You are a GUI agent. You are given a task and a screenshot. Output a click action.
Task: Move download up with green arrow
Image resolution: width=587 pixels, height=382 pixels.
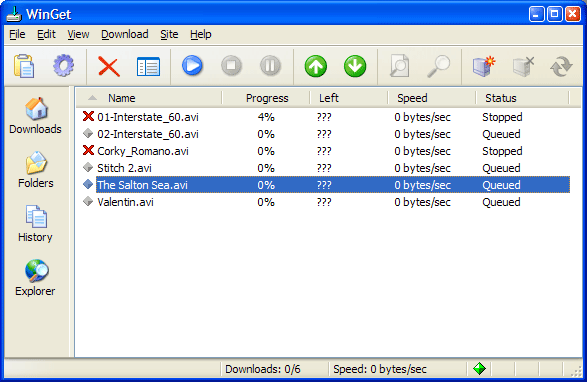click(x=316, y=66)
